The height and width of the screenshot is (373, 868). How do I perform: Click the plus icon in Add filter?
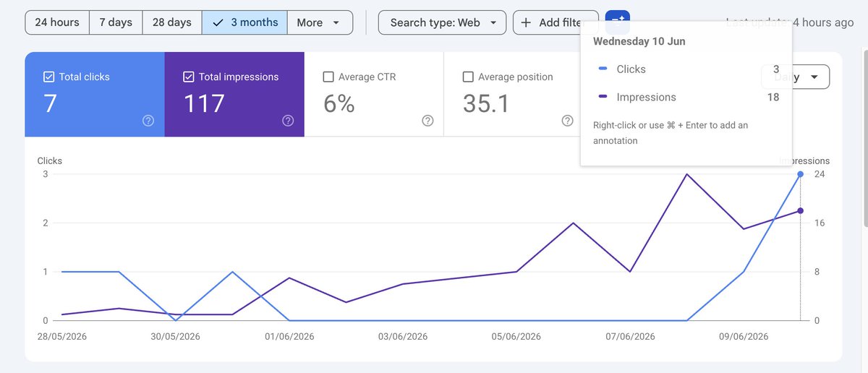(x=526, y=22)
